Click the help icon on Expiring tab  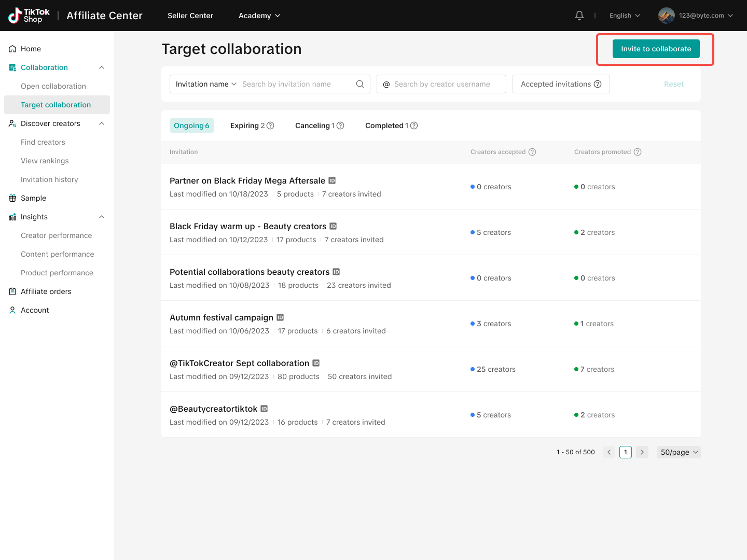270,125
